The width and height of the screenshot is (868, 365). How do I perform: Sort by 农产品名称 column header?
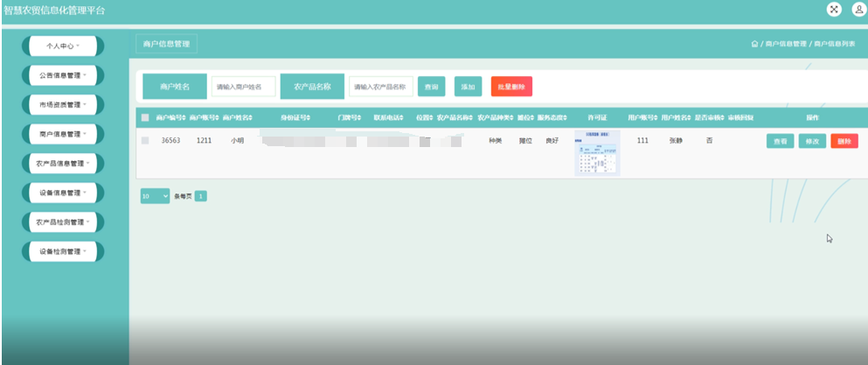(455, 117)
